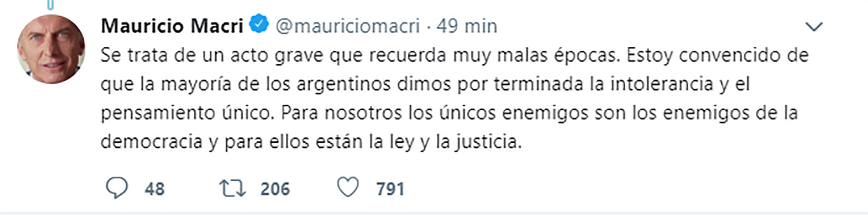Click the 48 replies count
Viewport: 868px width, 215px height.
point(155,189)
